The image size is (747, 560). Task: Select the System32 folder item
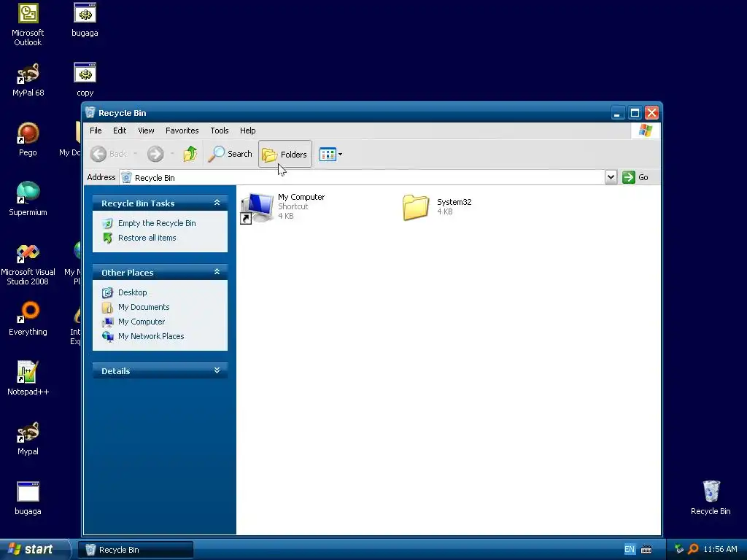(x=437, y=207)
